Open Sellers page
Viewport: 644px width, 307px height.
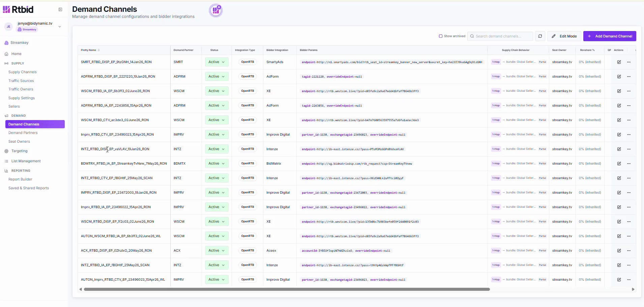click(14, 106)
